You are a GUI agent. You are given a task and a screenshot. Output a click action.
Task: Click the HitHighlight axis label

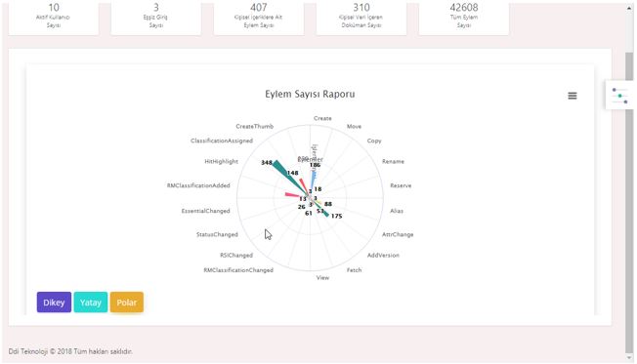point(222,161)
